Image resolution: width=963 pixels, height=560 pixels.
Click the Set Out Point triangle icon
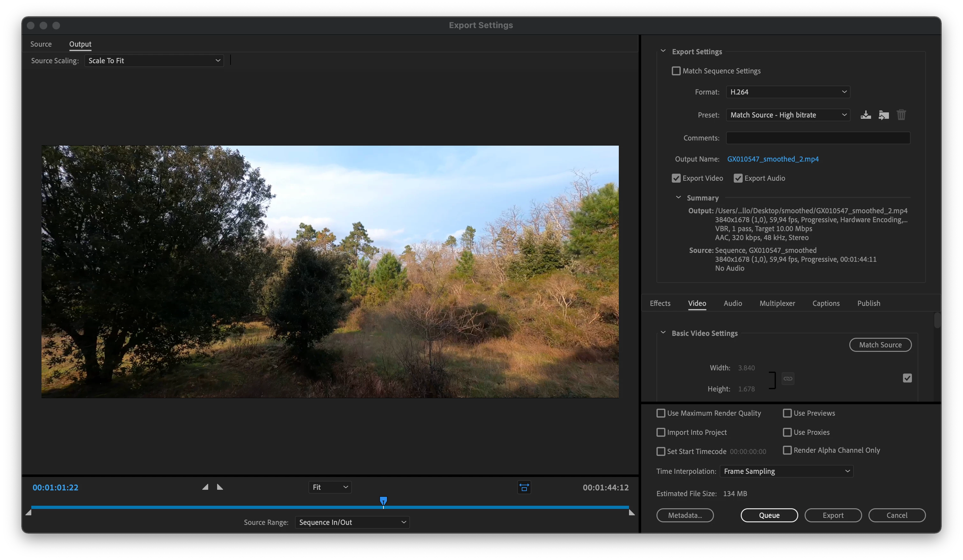tap(220, 487)
